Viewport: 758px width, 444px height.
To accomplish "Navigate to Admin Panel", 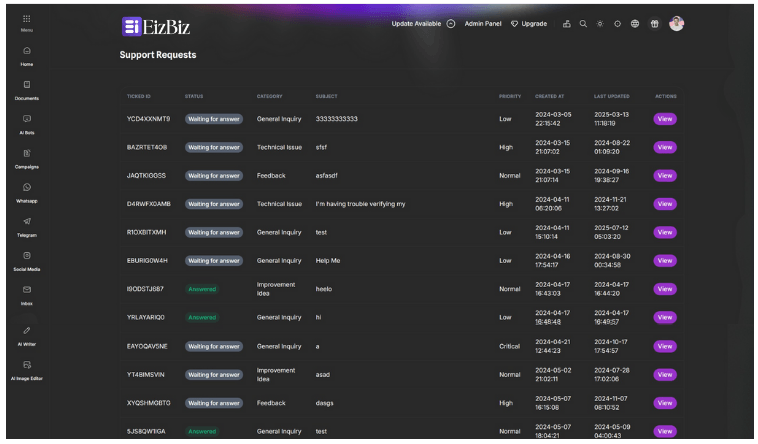I will [x=483, y=24].
